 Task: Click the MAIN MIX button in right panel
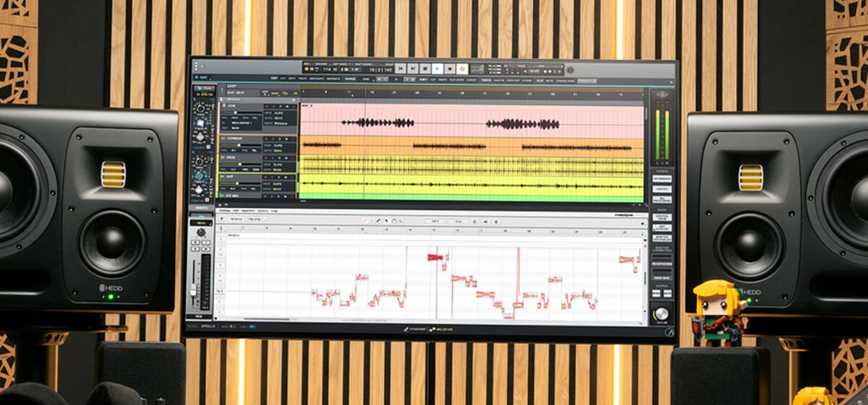[x=663, y=274]
